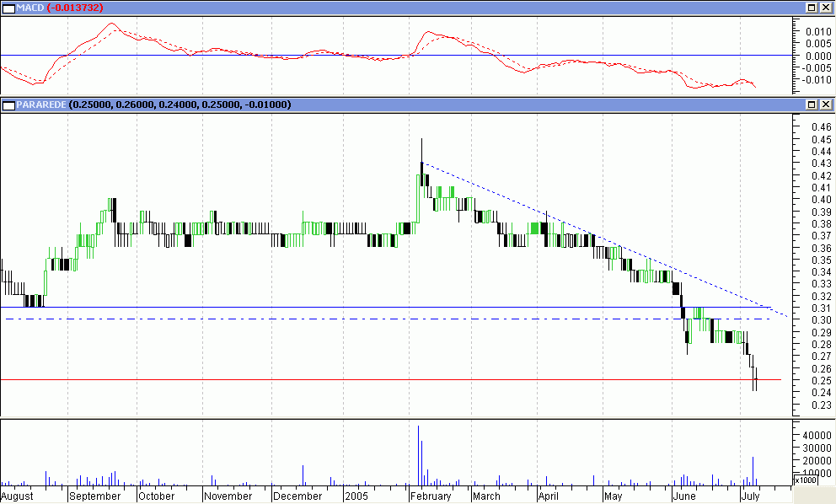Click the 0.25 price axis value
Image resolution: width=836 pixels, height=504 pixels.
coord(821,381)
